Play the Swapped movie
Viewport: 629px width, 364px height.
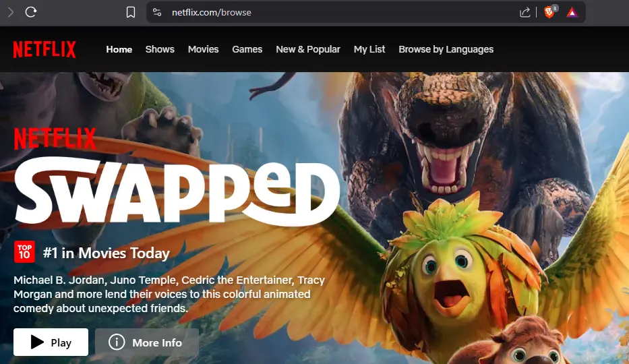click(51, 342)
